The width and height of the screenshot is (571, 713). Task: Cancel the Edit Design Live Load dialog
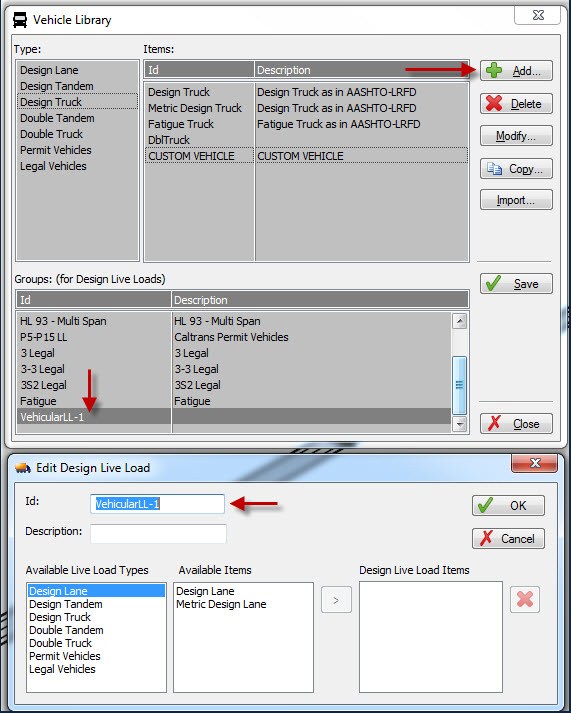click(x=508, y=538)
